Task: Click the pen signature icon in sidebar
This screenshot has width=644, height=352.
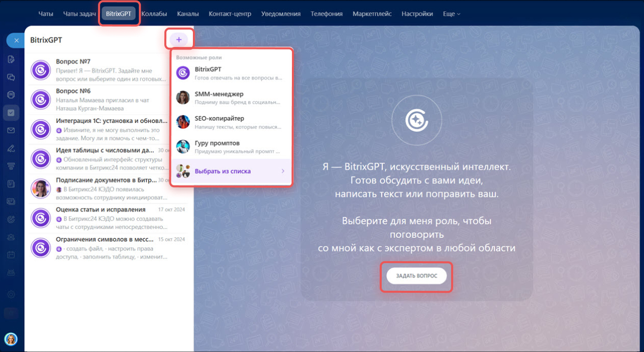Action: click(x=11, y=148)
